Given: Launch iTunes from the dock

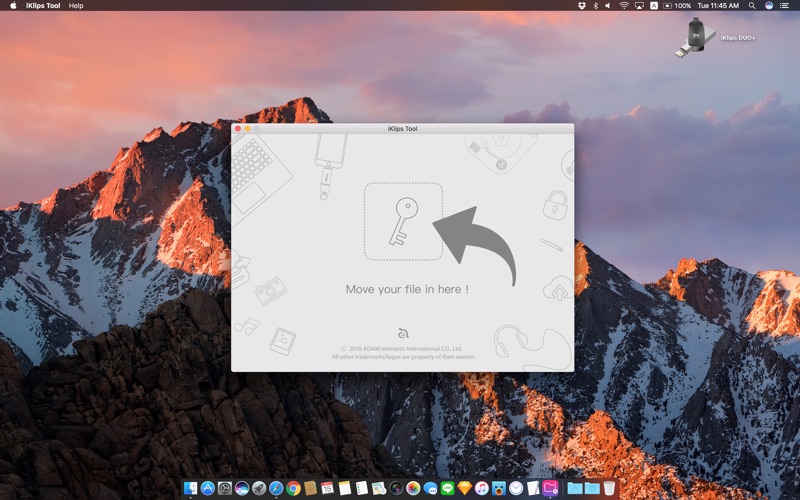Looking at the screenshot, I should tap(482, 488).
